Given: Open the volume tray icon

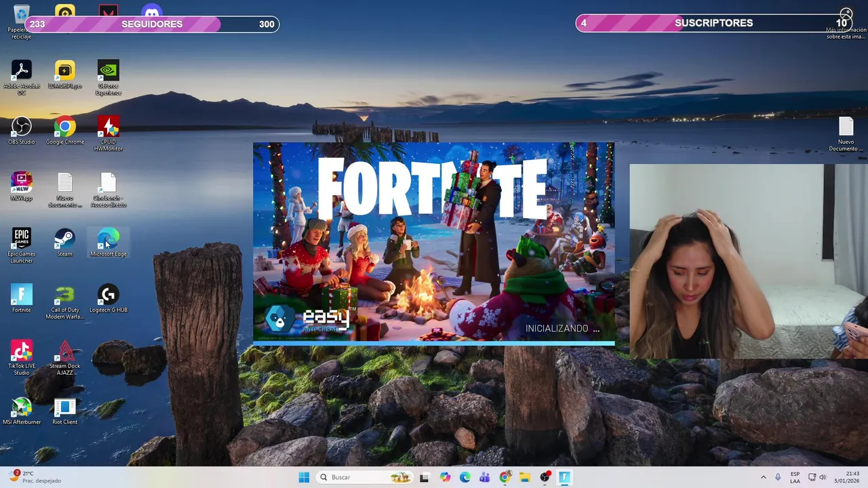Looking at the screenshot, I should point(823,477).
